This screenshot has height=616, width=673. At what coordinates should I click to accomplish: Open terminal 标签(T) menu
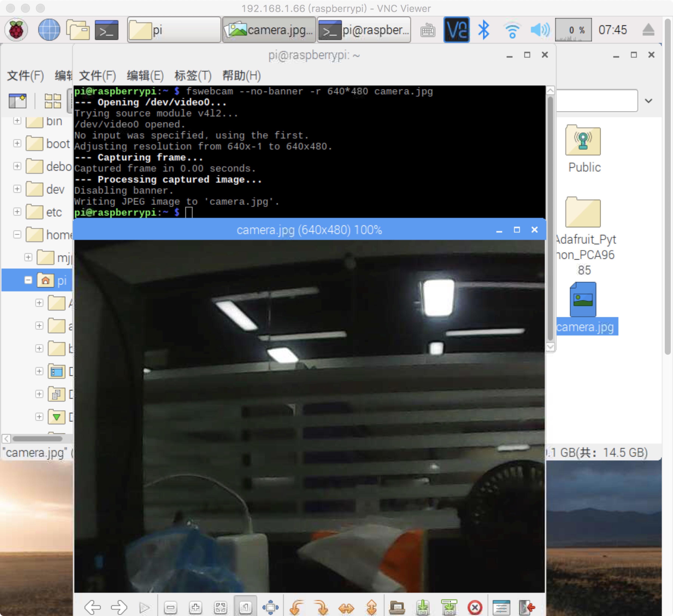193,76
